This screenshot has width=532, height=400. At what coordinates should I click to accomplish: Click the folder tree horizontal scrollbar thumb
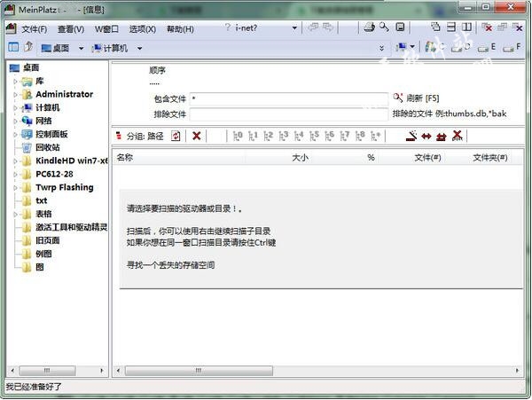[x=47, y=370]
